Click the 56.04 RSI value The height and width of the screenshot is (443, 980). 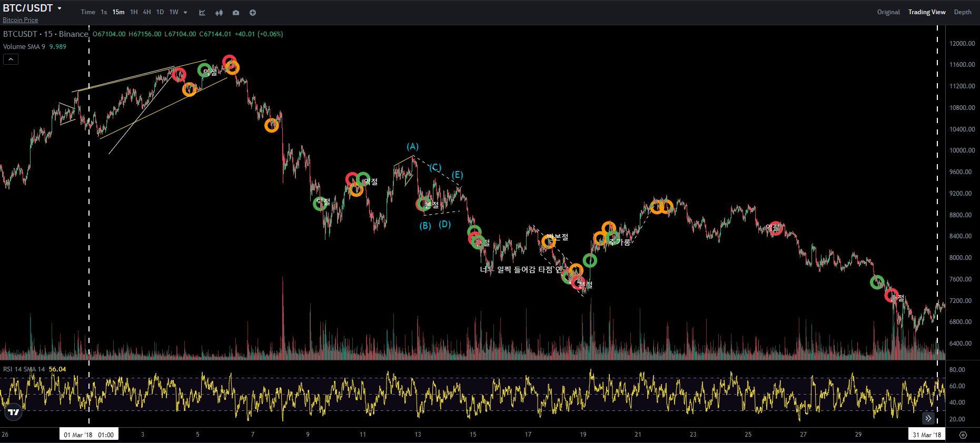pyautogui.click(x=57, y=369)
